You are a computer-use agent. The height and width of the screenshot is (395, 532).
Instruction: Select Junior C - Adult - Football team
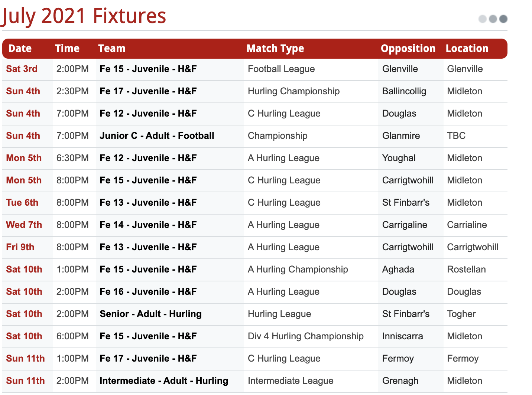tap(157, 136)
